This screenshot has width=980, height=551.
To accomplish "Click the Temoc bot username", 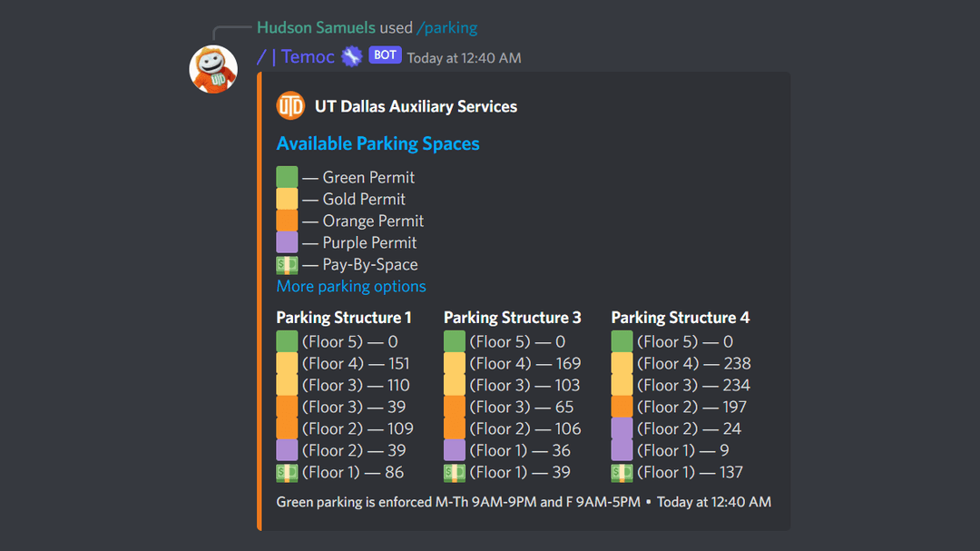I will click(308, 56).
